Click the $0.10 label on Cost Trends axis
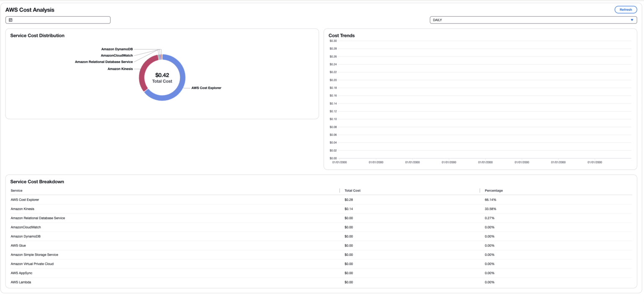This screenshot has height=304, width=644. (x=333, y=119)
